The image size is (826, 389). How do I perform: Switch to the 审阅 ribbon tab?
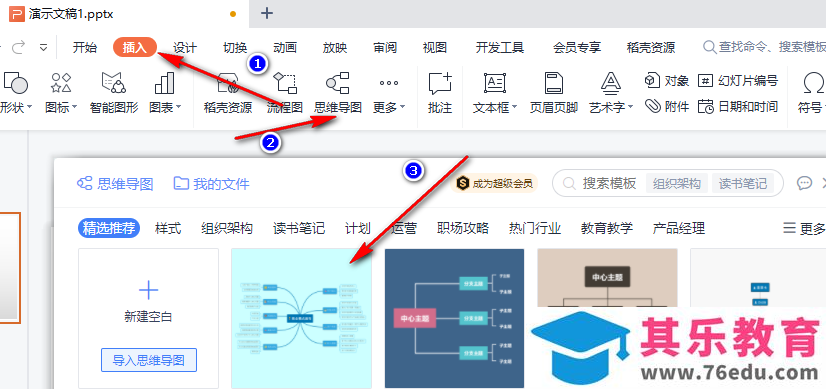385,48
